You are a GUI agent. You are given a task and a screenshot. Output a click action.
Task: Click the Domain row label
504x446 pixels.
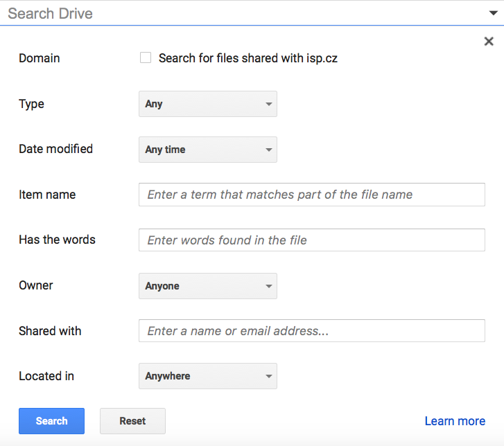pos(40,58)
